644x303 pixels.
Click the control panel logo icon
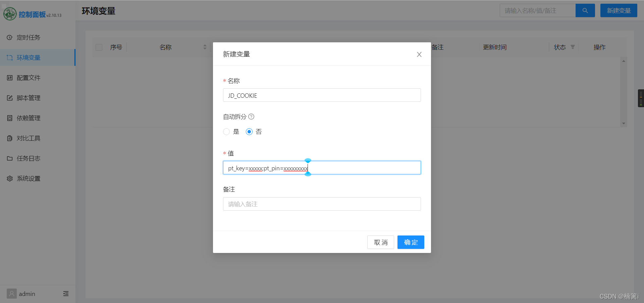[10, 14]
